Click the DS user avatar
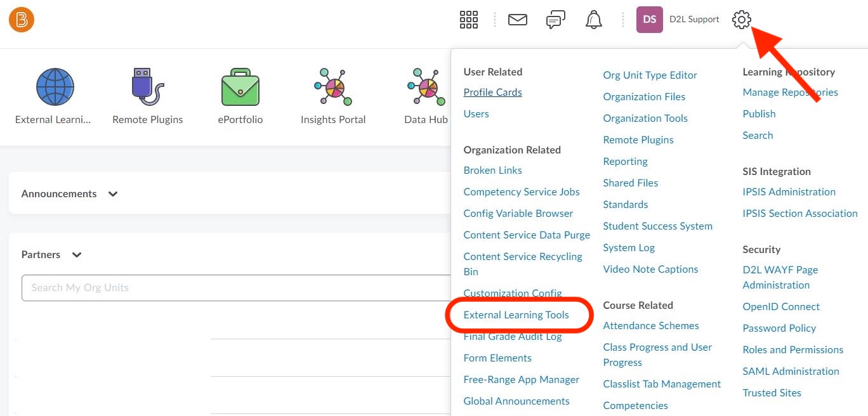This screenshot has width=868, height=416. click(650, 20)
